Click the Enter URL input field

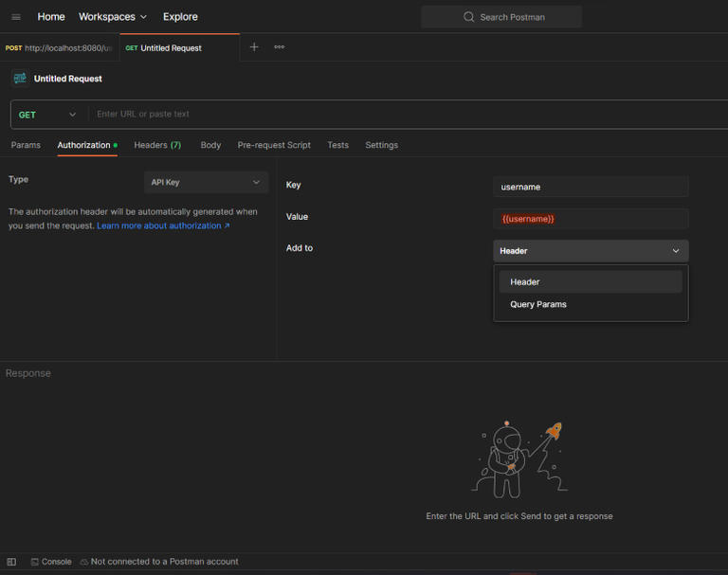click(409, 115)
